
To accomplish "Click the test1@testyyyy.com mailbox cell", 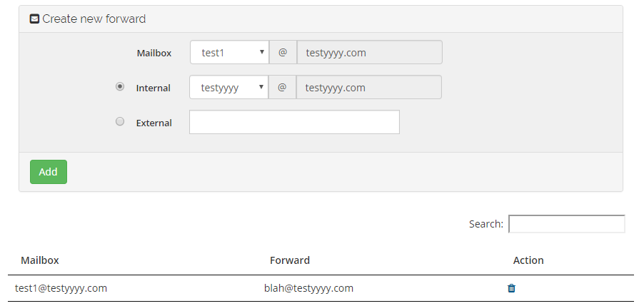I will [x=61, y=288].
